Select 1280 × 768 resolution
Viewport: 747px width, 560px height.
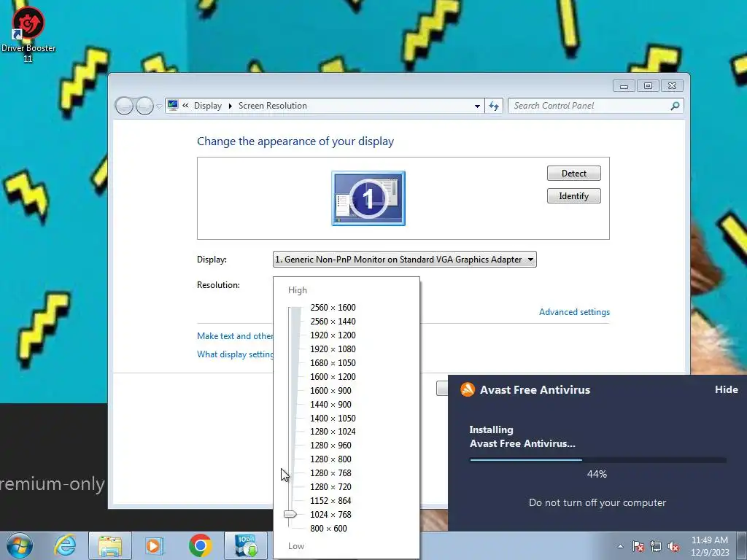330,472
